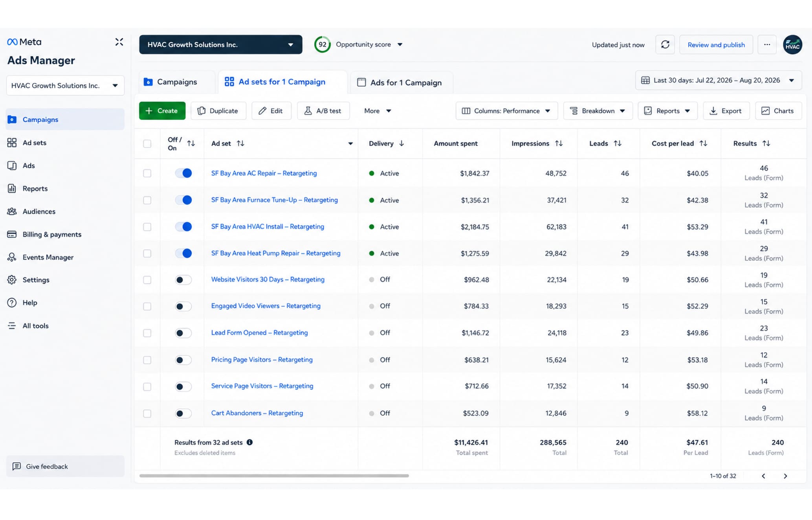
Task: Open SF Bay Area Heat Pump Repair ad set link
Action: pos(276,253)
